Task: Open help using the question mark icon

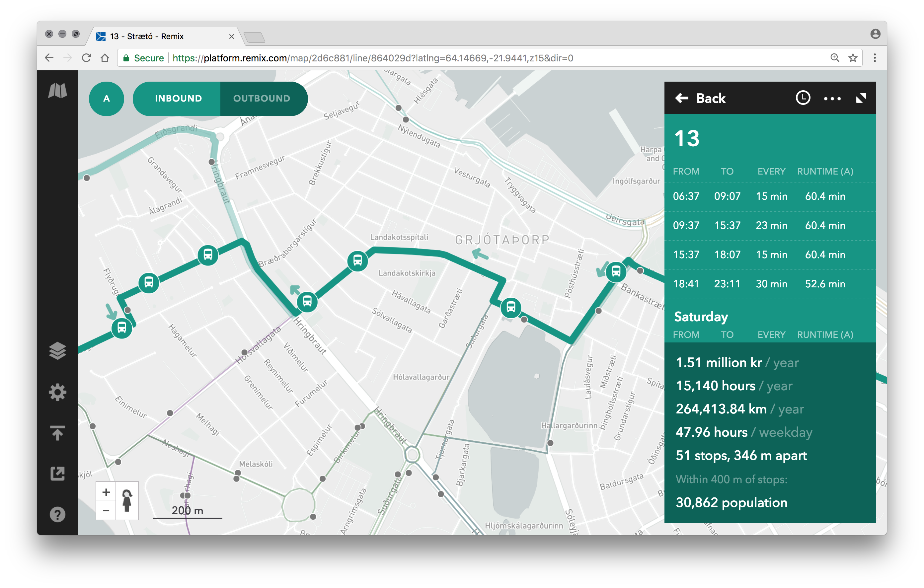Action: point(57,515)
